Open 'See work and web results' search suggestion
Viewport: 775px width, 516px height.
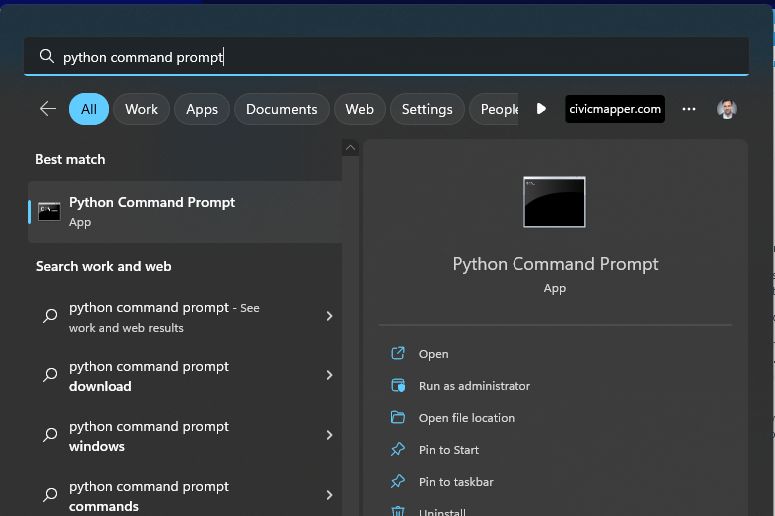tap(185, 317)
